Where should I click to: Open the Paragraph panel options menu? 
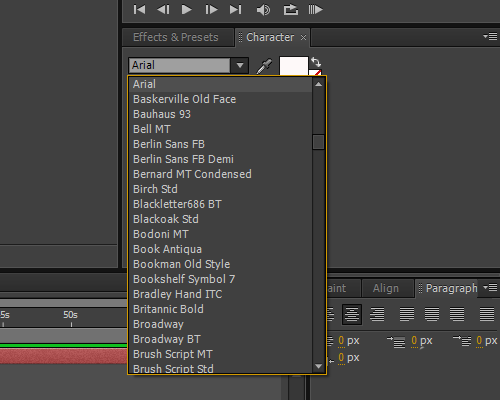(490, 287)
